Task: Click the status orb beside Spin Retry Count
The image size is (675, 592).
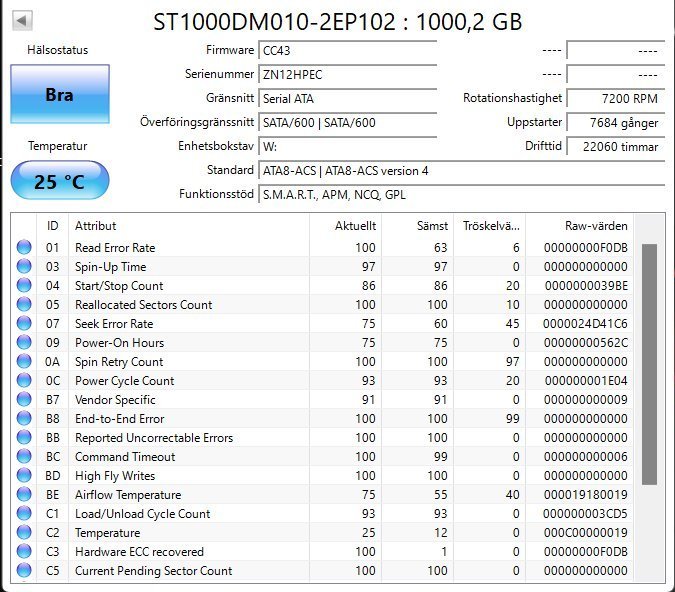Action: [x=24, y=362]
